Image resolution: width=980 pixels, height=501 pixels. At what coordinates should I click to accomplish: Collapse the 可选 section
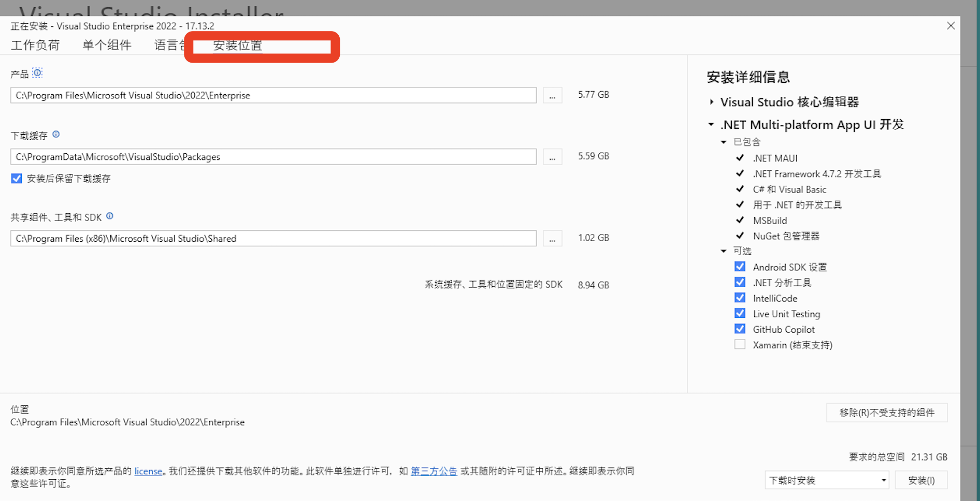724,251
